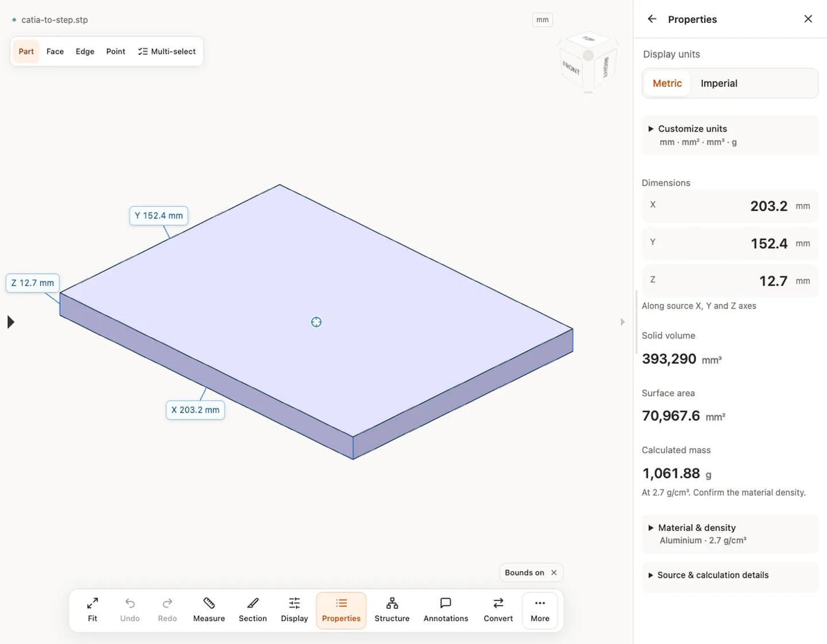Switch display units to Imperial
Viewport: 827px width, 644px height.
click(719, 83)
